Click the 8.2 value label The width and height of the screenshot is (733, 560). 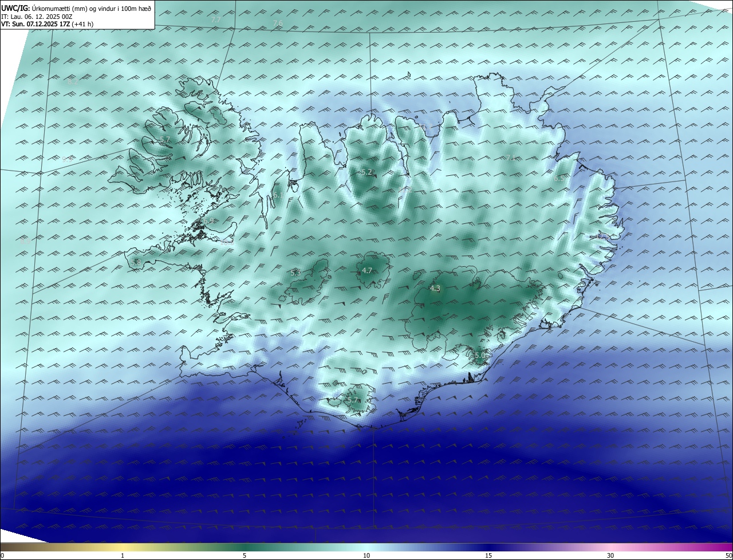(73, 82)
